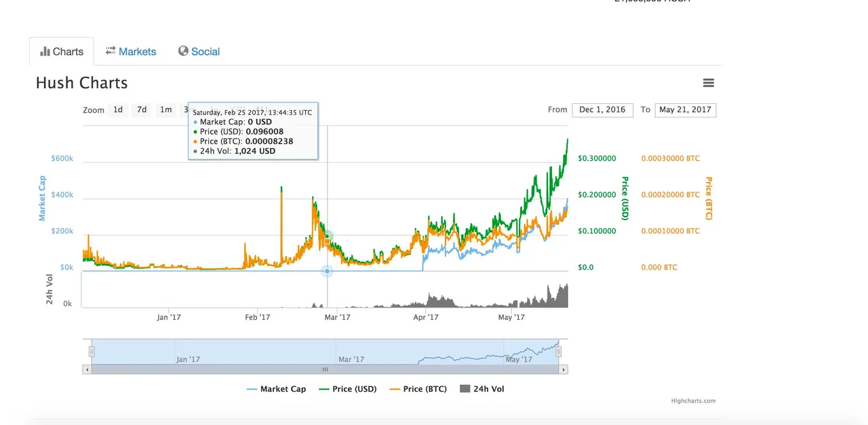Screen dimensions: 868x425
Task: Set zoom range to 1m
Action: pos(165,109)
